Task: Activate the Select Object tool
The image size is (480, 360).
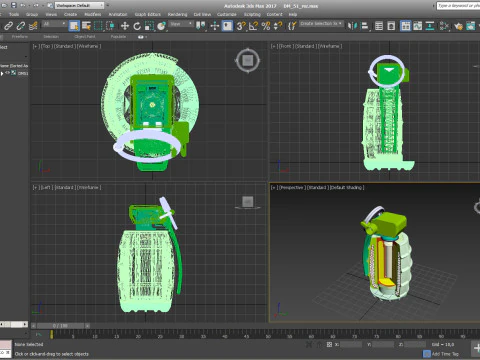Action: coord(74,26)
